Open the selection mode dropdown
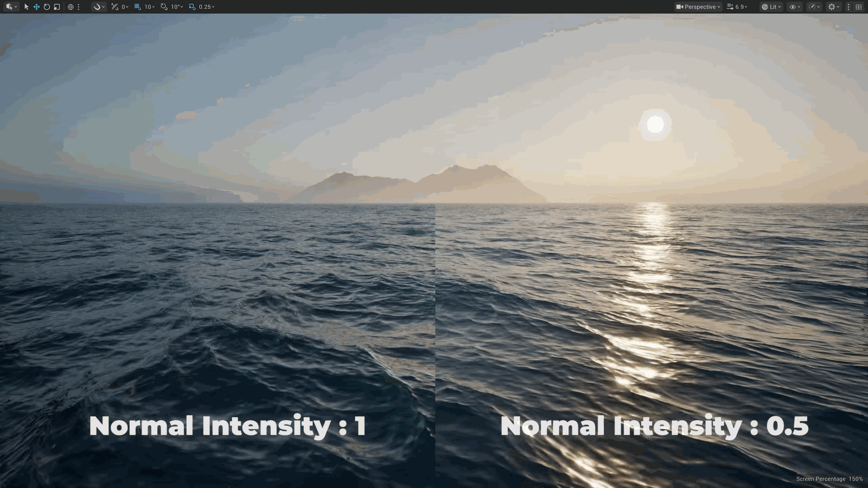The height and width of the screenshot is (488, 868). click(x=11, y=7)
